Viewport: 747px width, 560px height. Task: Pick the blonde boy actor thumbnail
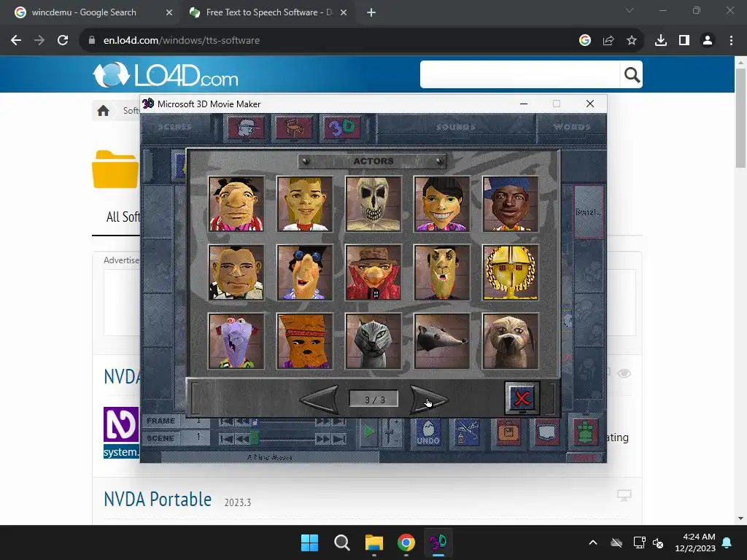click(x=304, y=204)
